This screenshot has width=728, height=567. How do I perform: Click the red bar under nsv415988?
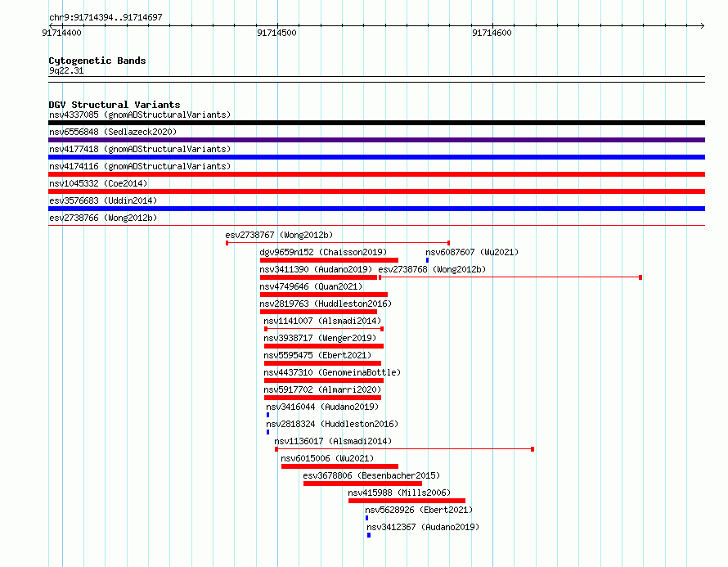click(x=407, y=501)
